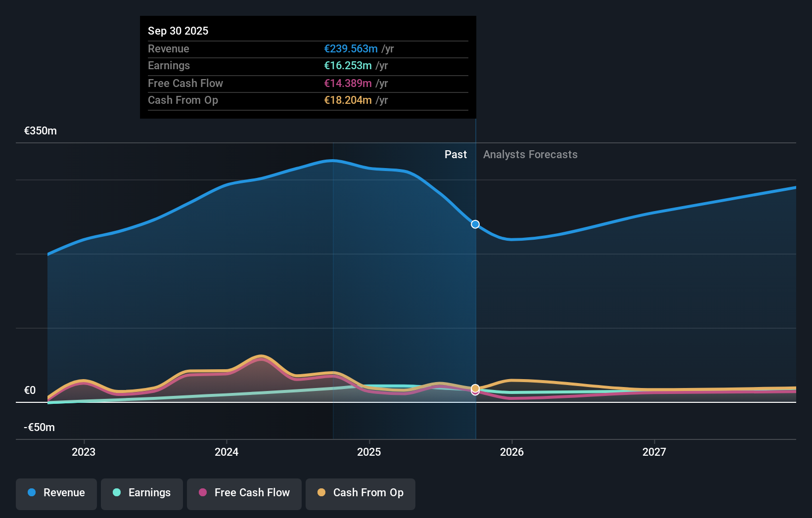Toggle the Revenue series visibility
This screenshot has width=812, height=518.
[56, 493]
